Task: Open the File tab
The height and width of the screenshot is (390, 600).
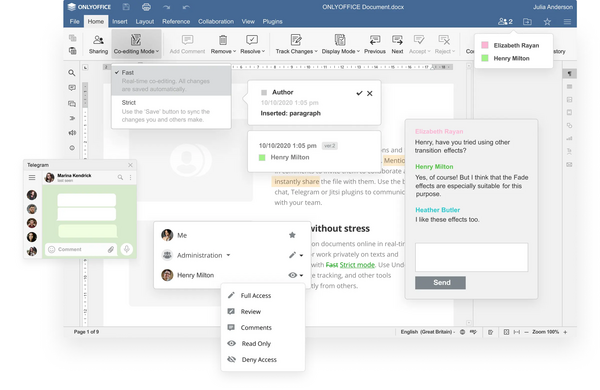Action: click(75, 21)
